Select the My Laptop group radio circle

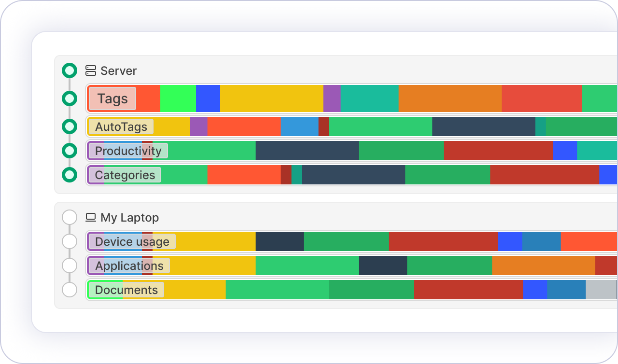(70, 217)
